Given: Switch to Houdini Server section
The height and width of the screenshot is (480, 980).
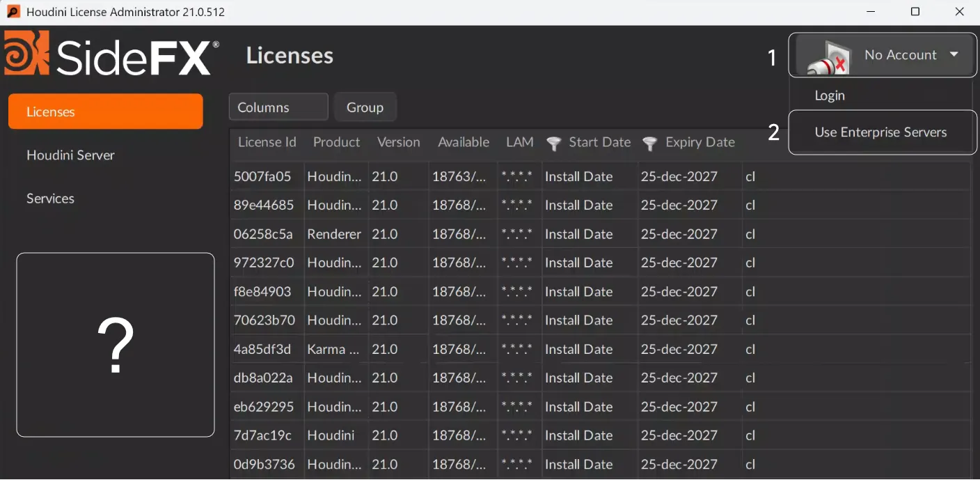Looking at the screenshot, I should [x=70, y=155].
